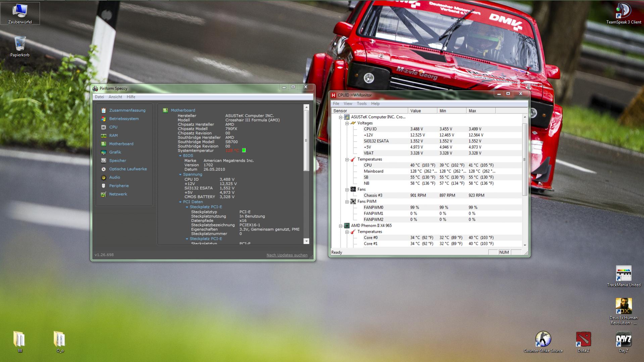
Task: Click the fan icon next to Fans PWM
Action: point(353,202)
